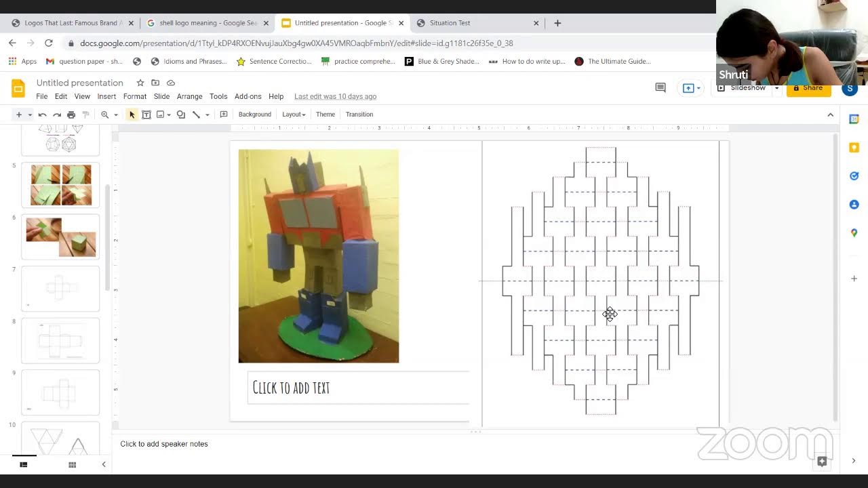Open the Slide menu
This screenshot has width=868, height=488.
(161, 96)
